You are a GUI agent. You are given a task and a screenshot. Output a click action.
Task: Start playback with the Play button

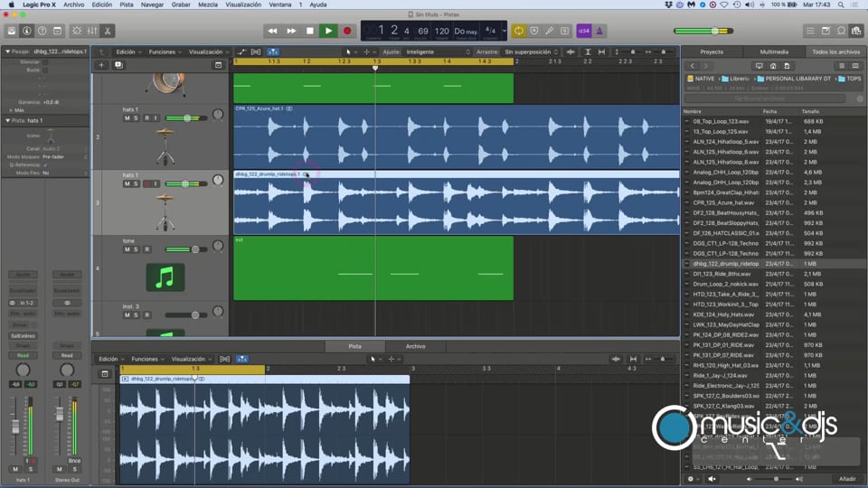(x=328, y=31)
